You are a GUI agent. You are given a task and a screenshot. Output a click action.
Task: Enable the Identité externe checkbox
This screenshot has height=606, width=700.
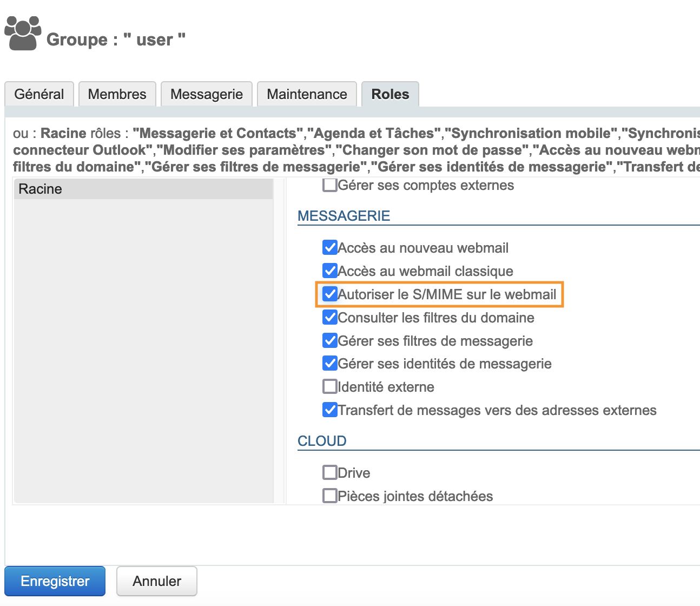coord(329,386)
